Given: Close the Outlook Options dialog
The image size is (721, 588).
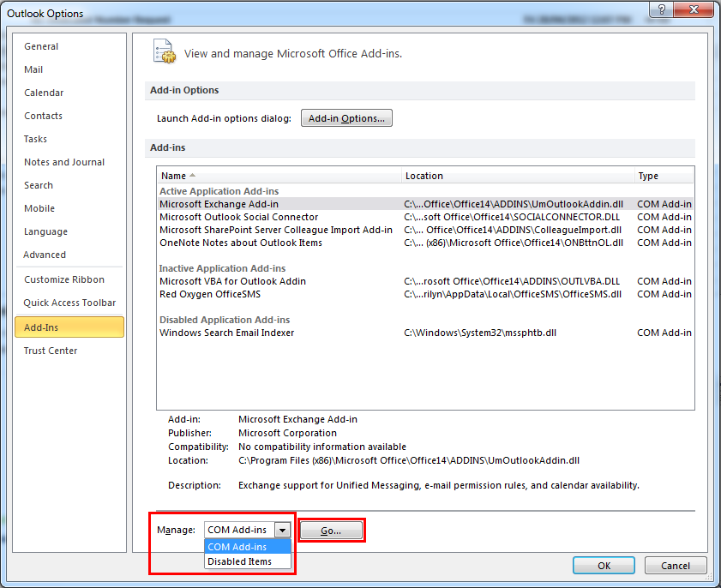Looking at the screenshot, I should [694, 9].
